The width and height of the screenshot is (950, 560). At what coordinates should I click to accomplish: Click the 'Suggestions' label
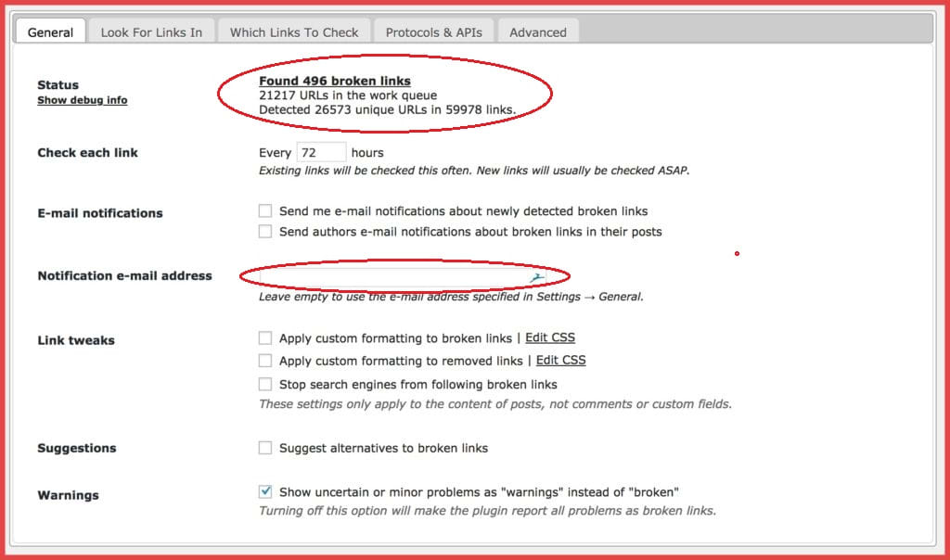coord(76,448)
